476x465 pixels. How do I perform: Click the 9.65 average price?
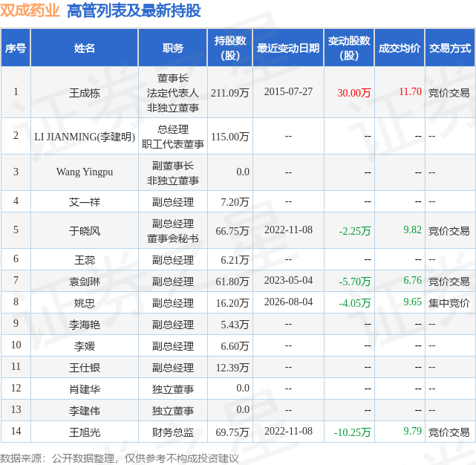click(412, 302)
